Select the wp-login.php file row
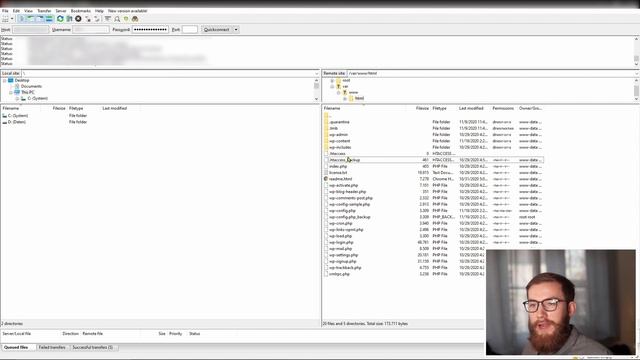640x360 pixels. [x=433, y=242]
